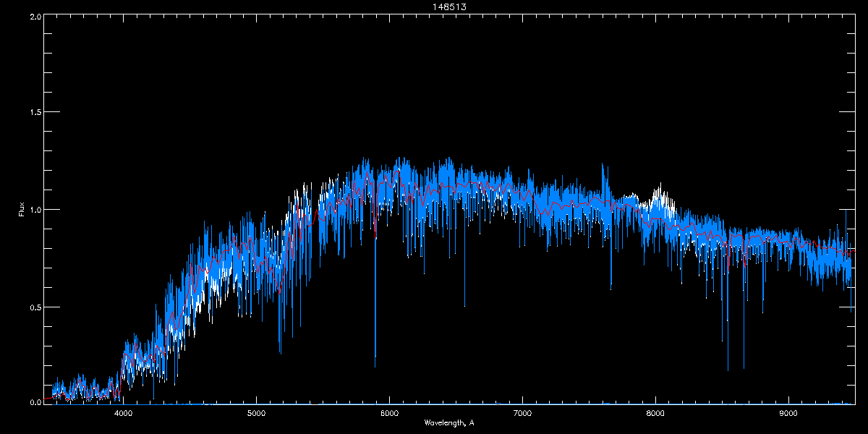Pick the deepest absorption line bottom near 8550
The image size is (868, 434).
728,370
